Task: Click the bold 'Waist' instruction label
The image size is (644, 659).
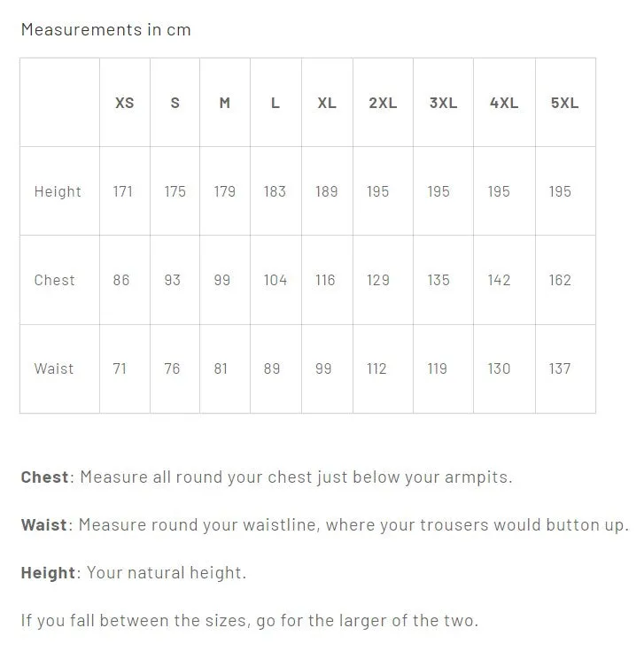Action: tap(43, 525)
